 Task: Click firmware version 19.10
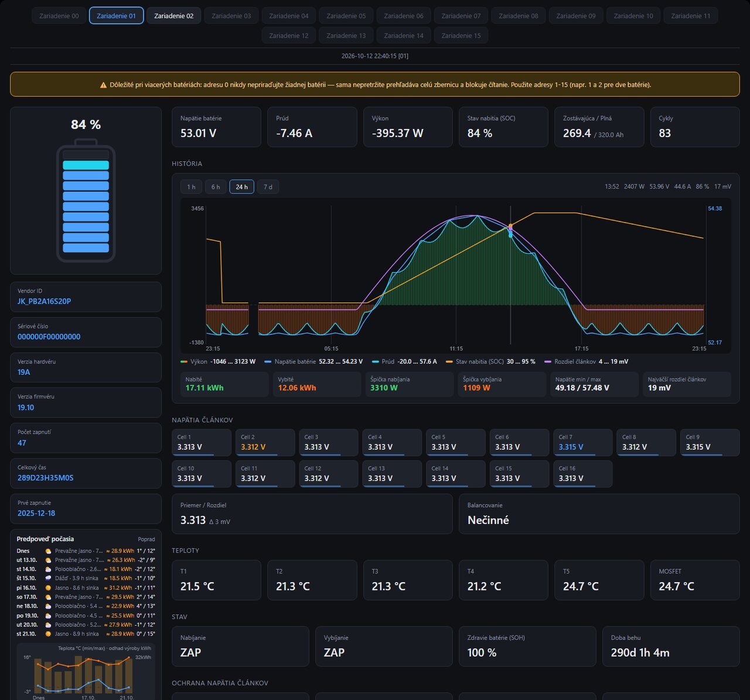coord(26,407)
